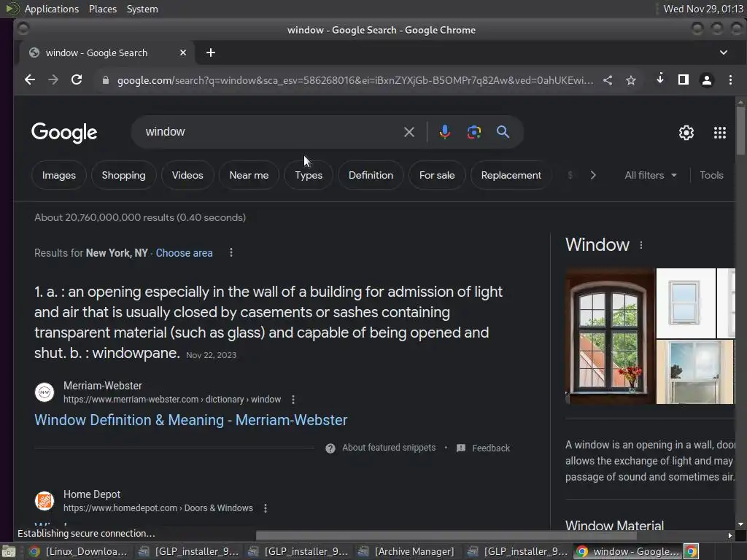
Task: Open the window with air conditioner thumbnail
Action: (695, 372)
